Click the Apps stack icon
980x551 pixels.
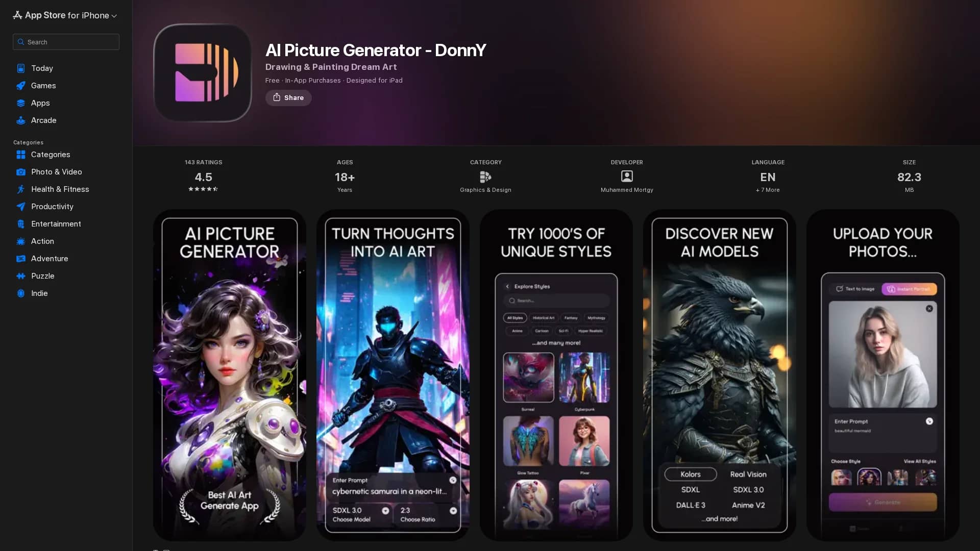21,103
